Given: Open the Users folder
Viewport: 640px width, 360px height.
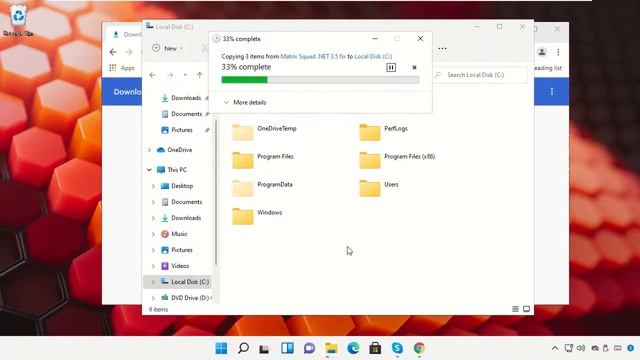Looking at the screenshot, I should [x=379, y=188].
